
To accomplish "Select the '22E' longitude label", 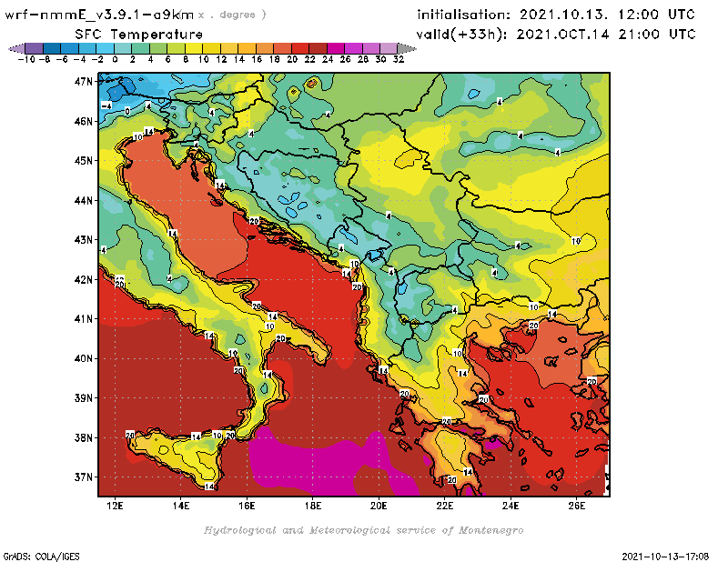I will pyautogui.click(x=444, y=506).
